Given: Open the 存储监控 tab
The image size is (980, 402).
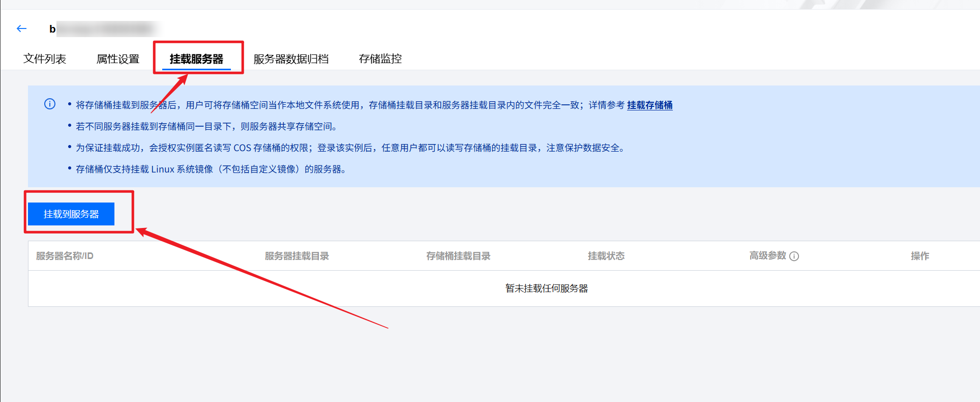Looking at the screenshot, I should point(380,59).
